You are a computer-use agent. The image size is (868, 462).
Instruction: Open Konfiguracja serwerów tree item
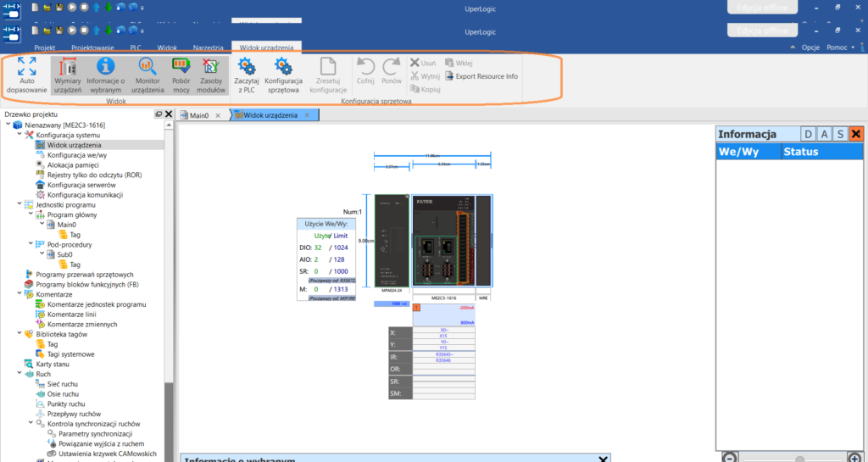pyautogui.click(x=81, y=185)
